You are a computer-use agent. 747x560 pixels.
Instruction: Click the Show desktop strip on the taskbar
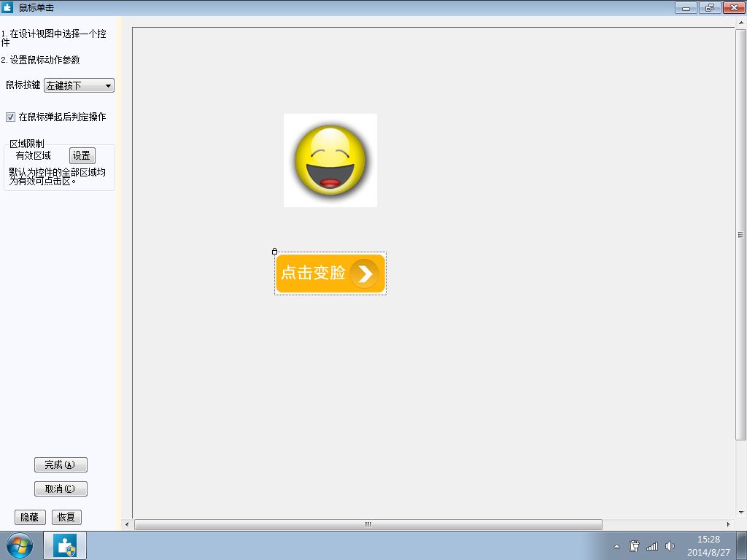742,545
